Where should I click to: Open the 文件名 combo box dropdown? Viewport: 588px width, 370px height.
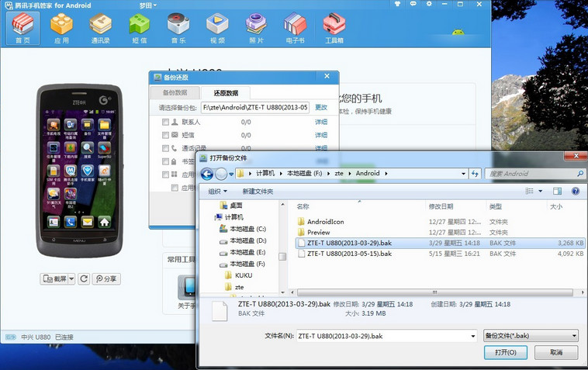tap(473, 337)
